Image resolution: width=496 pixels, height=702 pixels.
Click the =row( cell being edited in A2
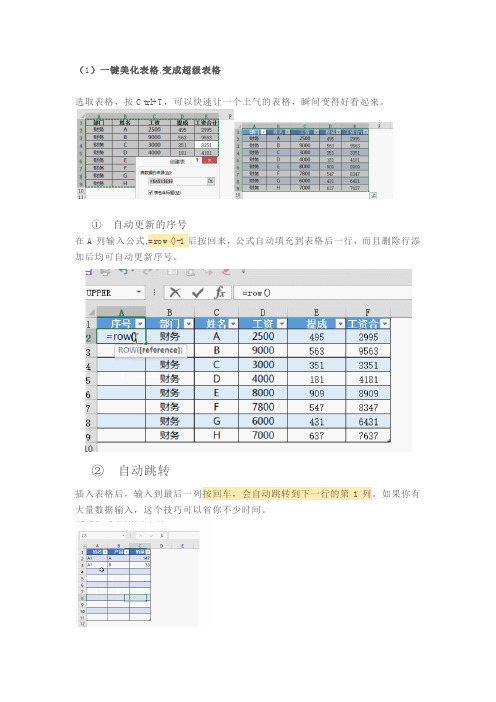(121, 337)
